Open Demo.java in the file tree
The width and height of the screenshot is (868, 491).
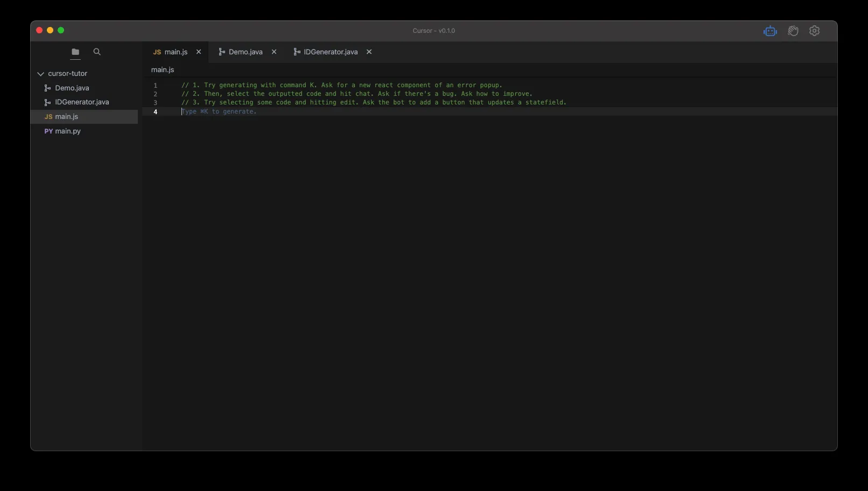pyautogui.click(x=72, y=88)
